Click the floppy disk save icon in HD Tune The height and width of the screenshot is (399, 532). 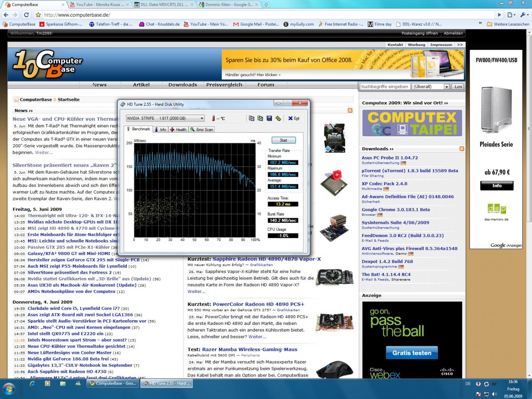[269, 118]
